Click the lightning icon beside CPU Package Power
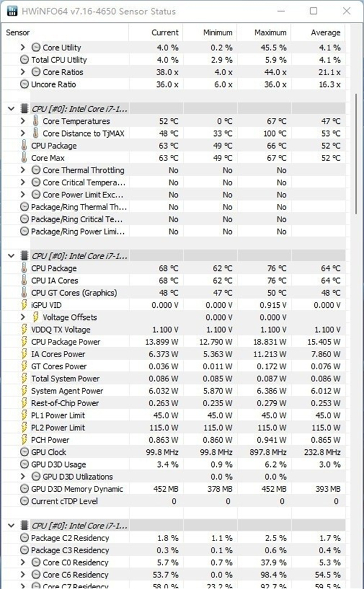The image size is (364, 589). click(24, 342)
